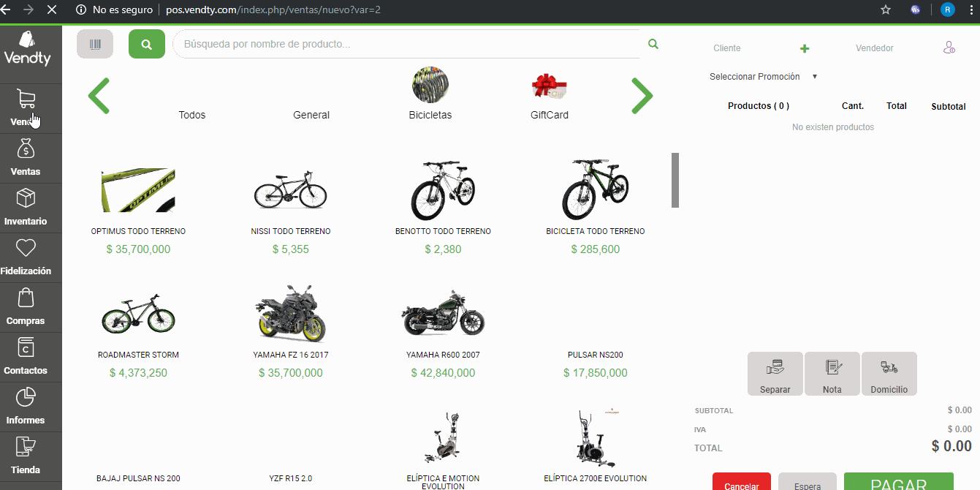Click price $ 17,850,000
980x490 pixels.
point(596,373)
